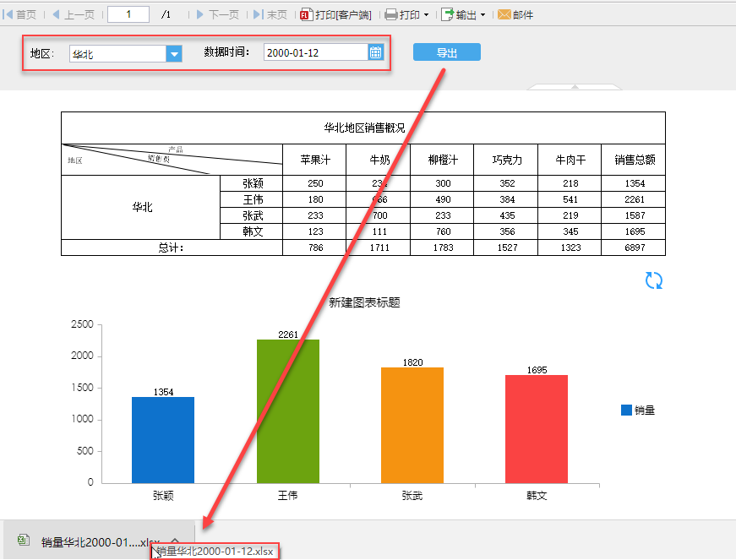Go to previous page (上一页)

(x=74, y=14)
